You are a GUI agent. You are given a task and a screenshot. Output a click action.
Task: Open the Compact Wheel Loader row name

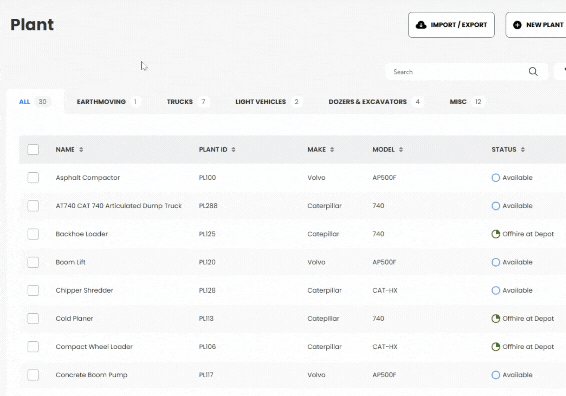pyautogui.click(x=94, y=347)
